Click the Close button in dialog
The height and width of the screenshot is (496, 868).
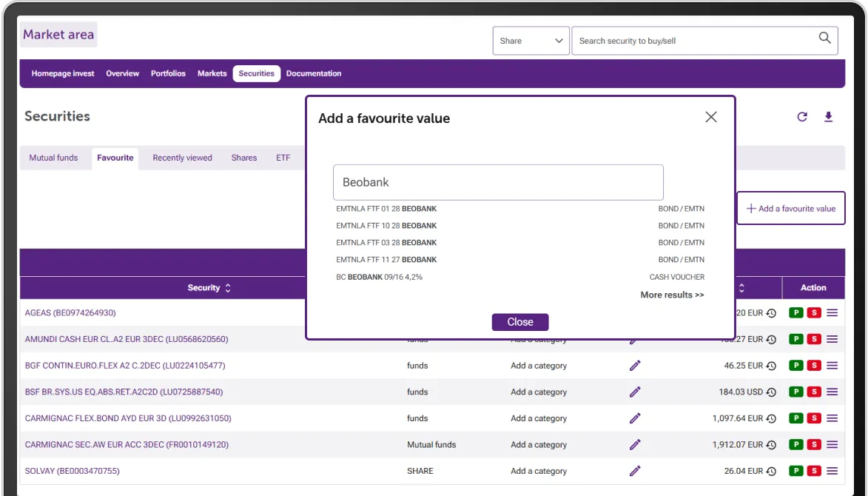point(520,322)
